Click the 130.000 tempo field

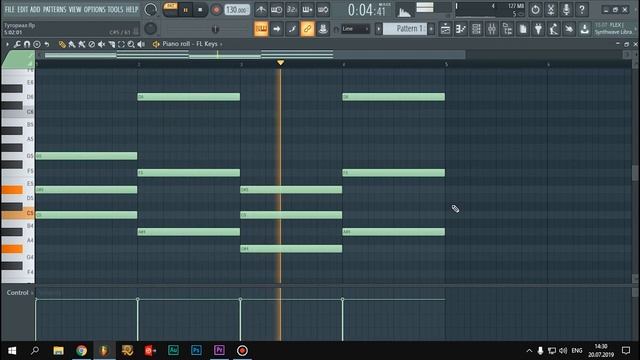pyautogui.click(x=237, y=10)
